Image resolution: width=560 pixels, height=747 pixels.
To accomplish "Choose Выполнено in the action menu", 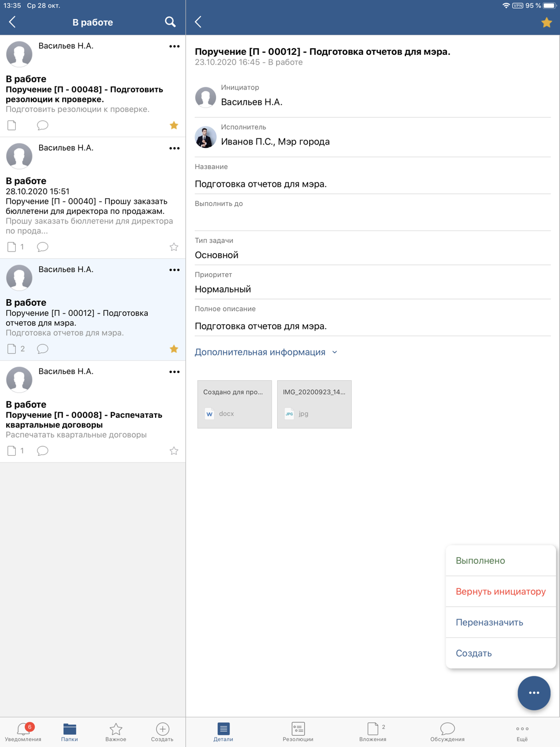I will 501,561.
